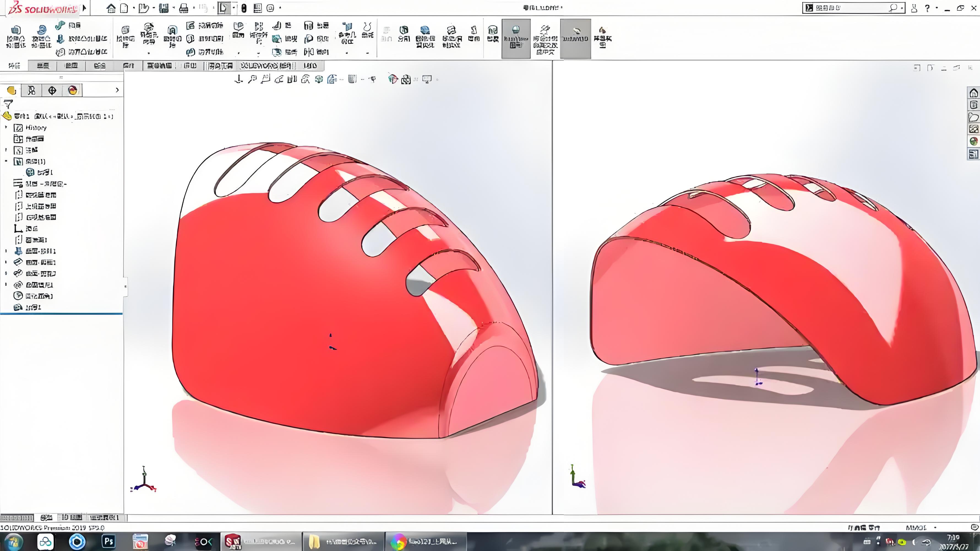Select the Material row in feature tree
Image resolution: width=980 pixels, height=551 pixels.
(40, 184)
